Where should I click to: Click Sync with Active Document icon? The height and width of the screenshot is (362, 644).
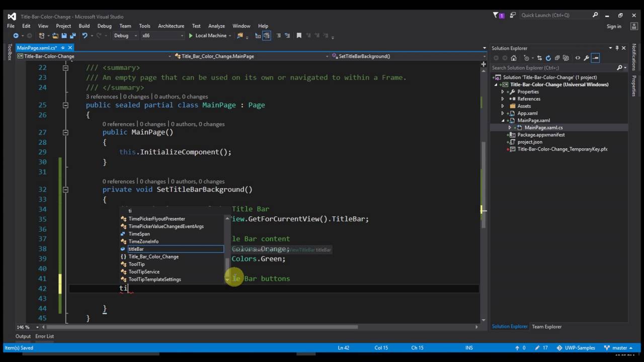click(x=539, y=58)
